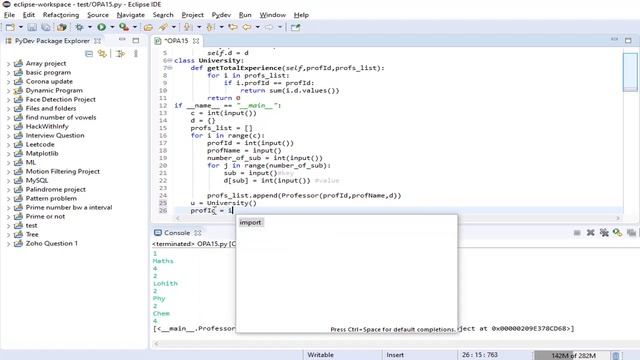Close the PyDev Package Explorer tab
Screen dimensions: 640x360
[97, 41]
